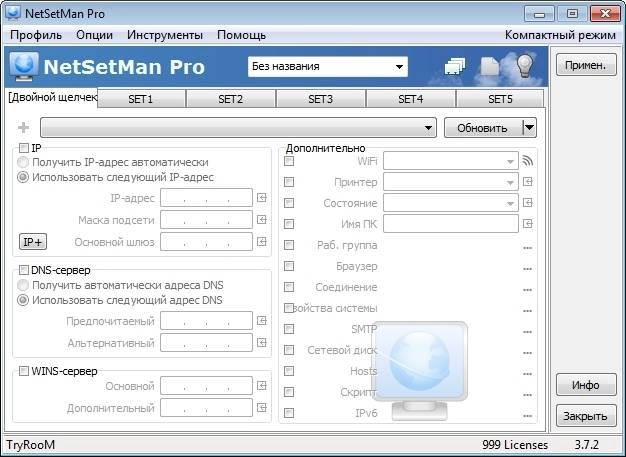Get current value icon for Принтер
Image resolution: width=626 pixels, height=457 pixels.
pos(528,182)
